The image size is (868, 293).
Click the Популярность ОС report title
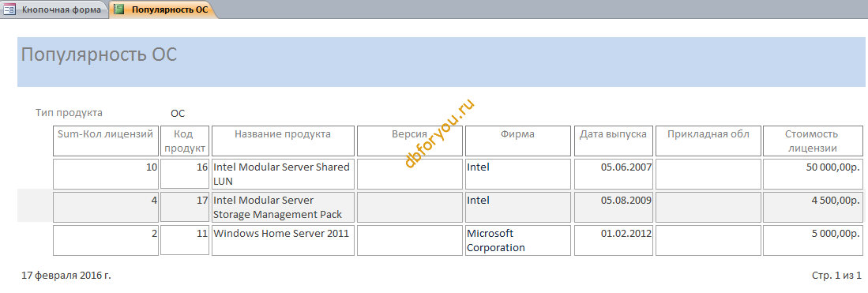99,54
